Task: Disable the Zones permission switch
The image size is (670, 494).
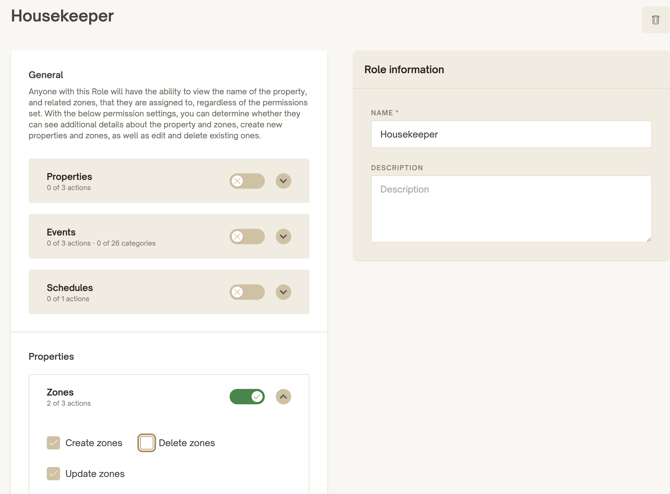Action: tap(247, 397)
